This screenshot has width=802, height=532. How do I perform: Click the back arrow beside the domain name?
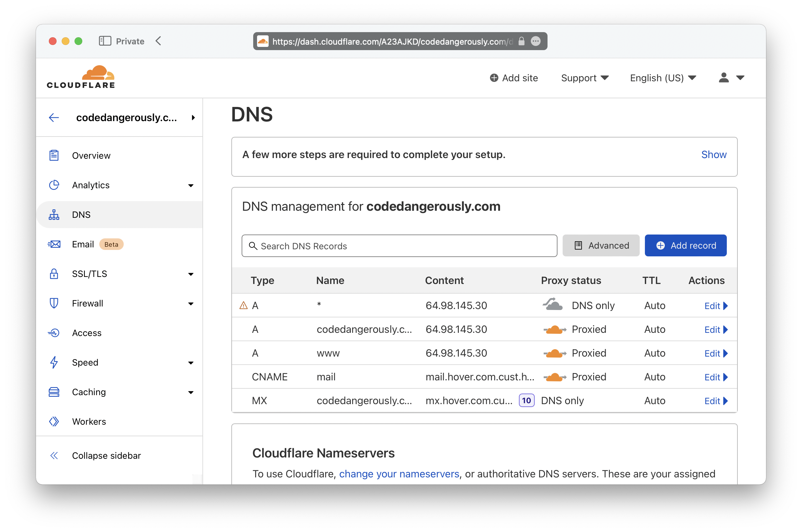click(x=54, y=118)
